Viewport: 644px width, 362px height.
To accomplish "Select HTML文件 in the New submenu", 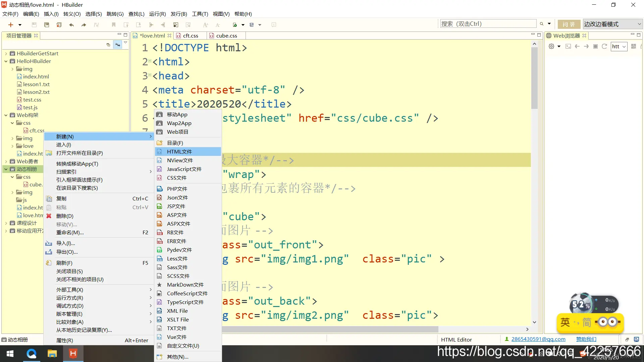I will 179,152.
